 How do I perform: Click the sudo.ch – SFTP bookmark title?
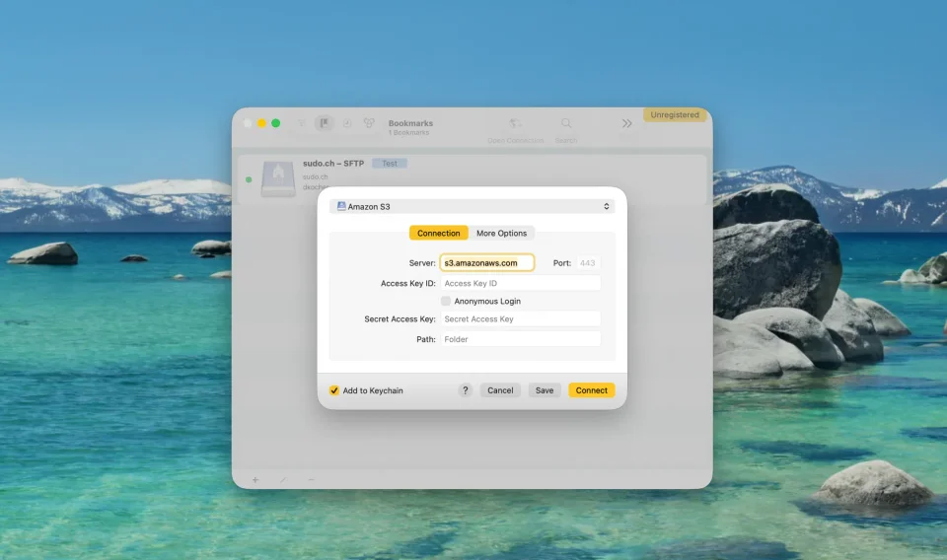[x=333, y=164]
